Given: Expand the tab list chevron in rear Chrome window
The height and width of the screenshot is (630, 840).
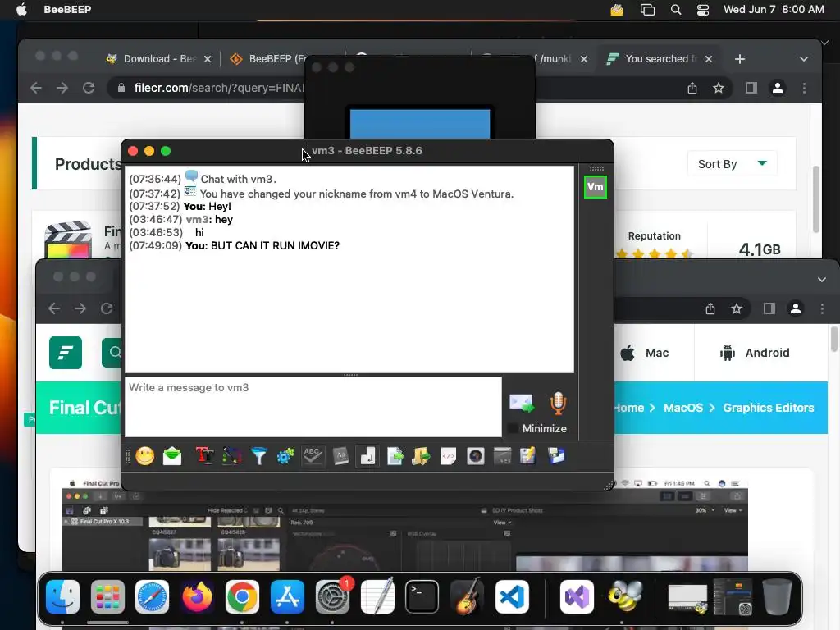Looking at the screenshot, I should click(804, 59).
